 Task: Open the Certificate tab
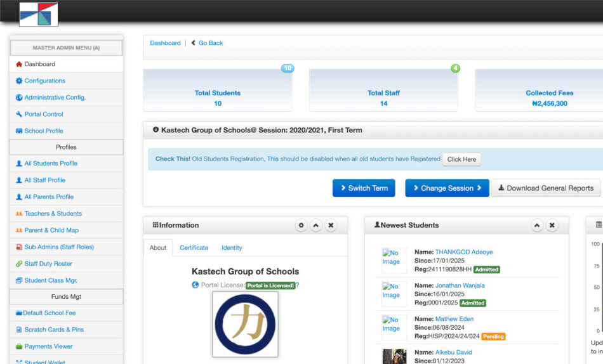tap(194, 248)
